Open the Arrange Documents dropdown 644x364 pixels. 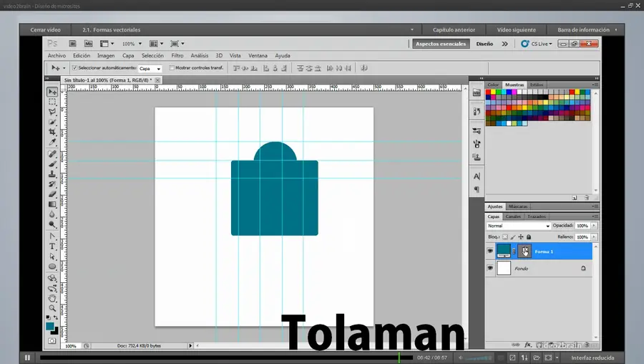click(156, 44)
